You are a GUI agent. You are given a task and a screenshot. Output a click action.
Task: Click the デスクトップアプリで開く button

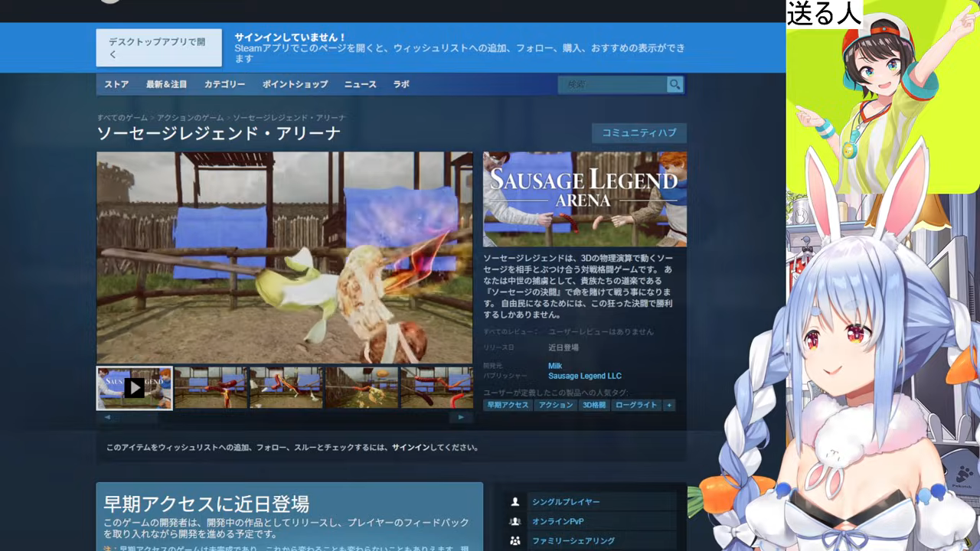click(159, 47)
